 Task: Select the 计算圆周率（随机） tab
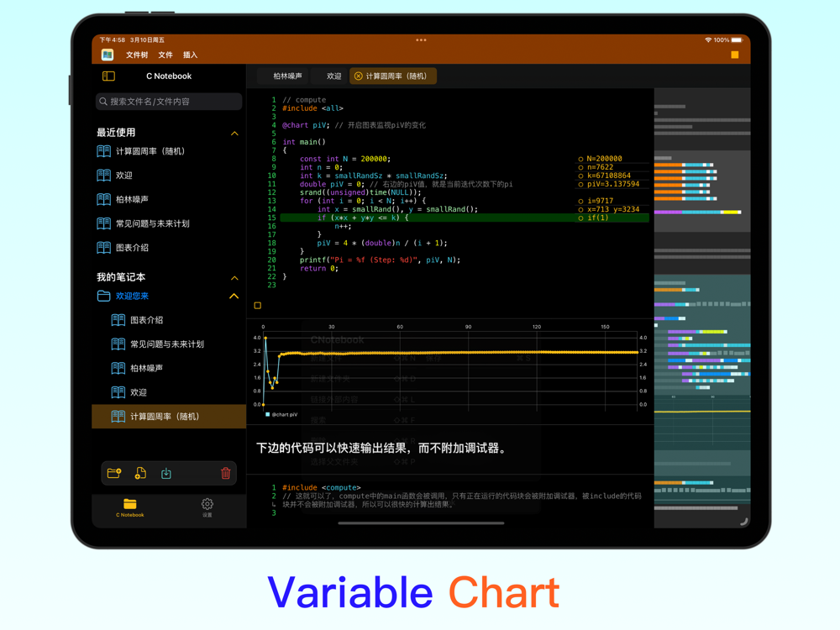(393, 76)
